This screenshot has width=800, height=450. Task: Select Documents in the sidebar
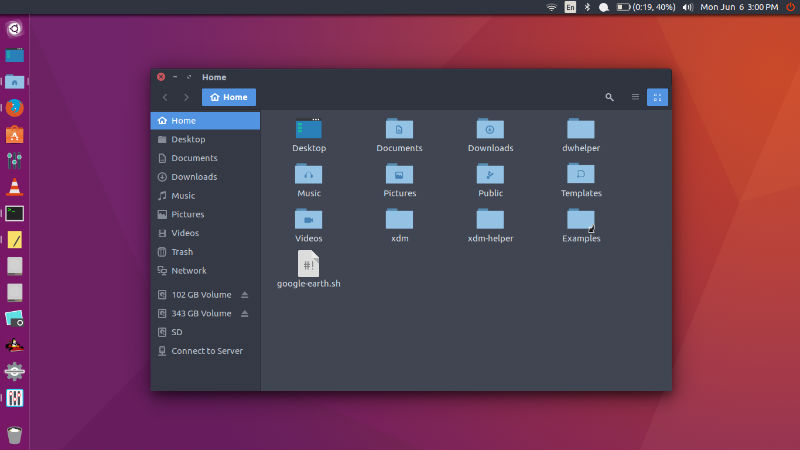tap(194, 158)
